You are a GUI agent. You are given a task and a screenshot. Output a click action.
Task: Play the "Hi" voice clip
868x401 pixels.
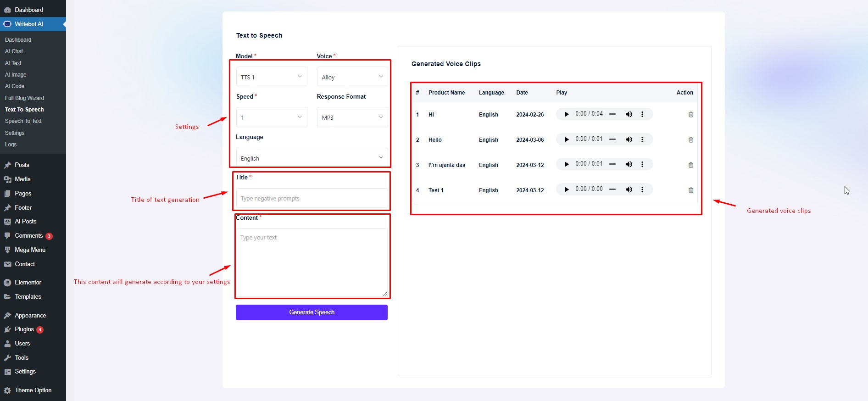567,114
